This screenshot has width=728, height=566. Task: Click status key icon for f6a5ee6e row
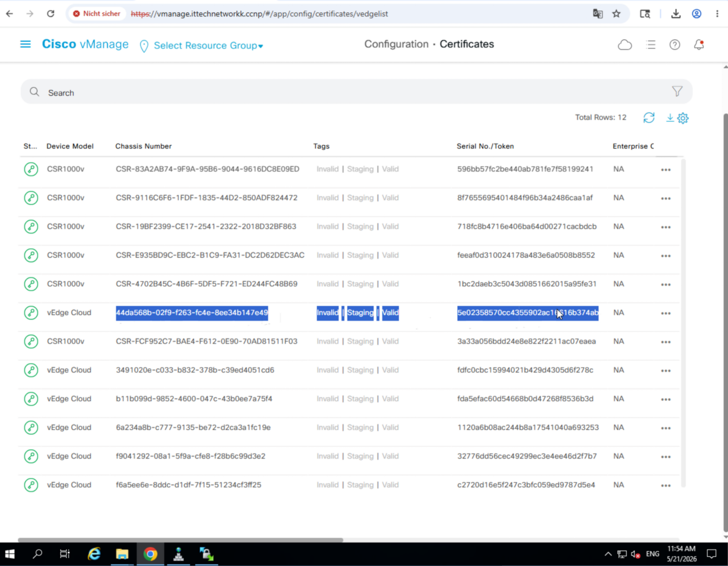tap(31, 485)
